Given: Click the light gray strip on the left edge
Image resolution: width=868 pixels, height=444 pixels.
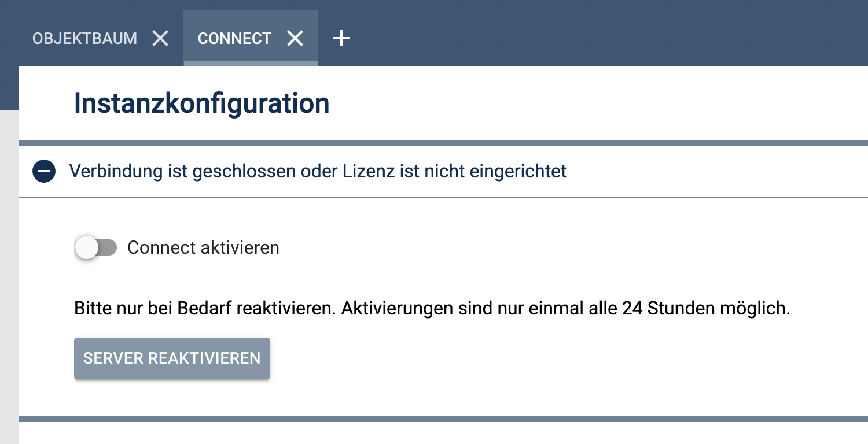Looking at the screenshot, I should click(9, 276).
